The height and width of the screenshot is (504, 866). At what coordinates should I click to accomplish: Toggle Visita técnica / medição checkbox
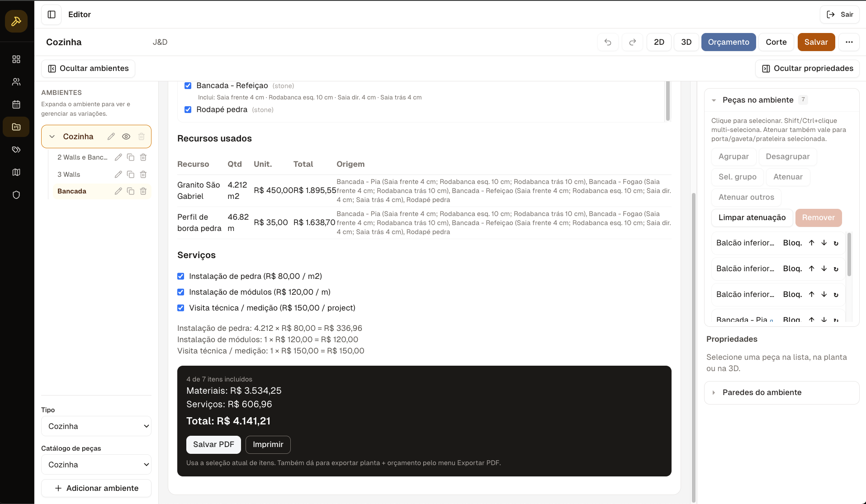click(x=181, y=308)
